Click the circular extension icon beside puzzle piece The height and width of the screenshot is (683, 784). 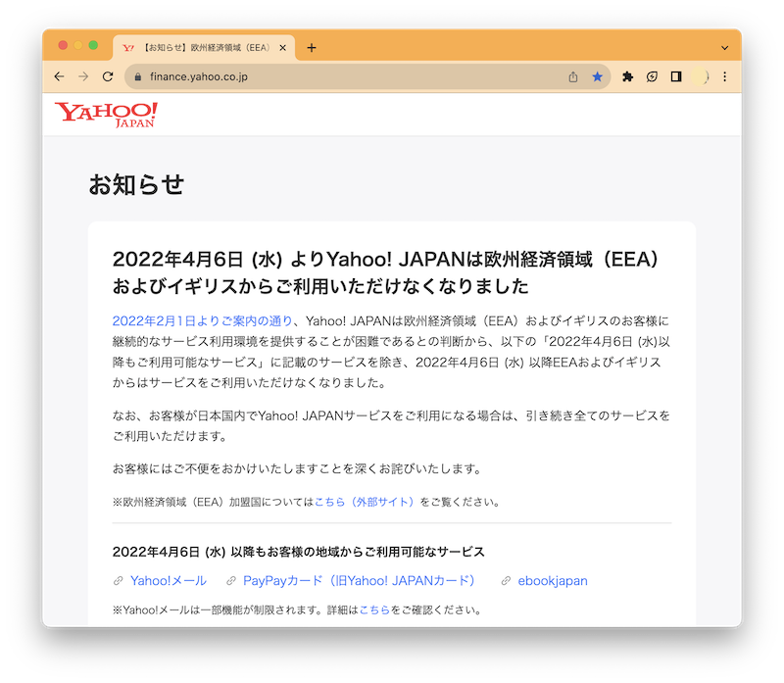[652, 76]
